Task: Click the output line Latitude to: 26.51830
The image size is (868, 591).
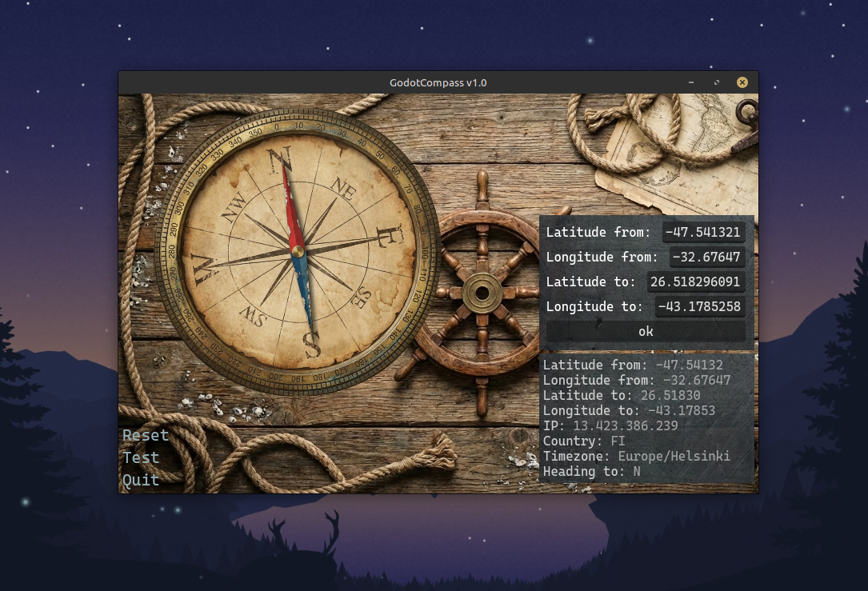Action: pos(622,395)
